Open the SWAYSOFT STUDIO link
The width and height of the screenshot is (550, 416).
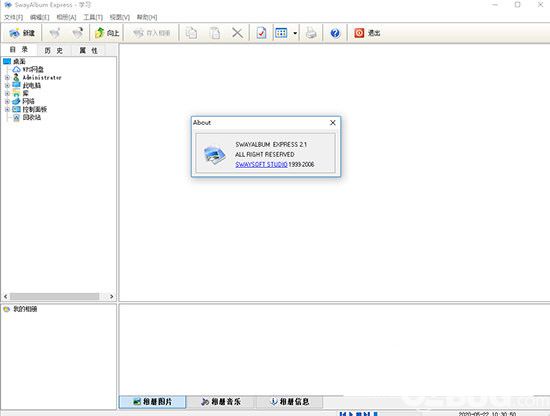(x=261, y=165)
